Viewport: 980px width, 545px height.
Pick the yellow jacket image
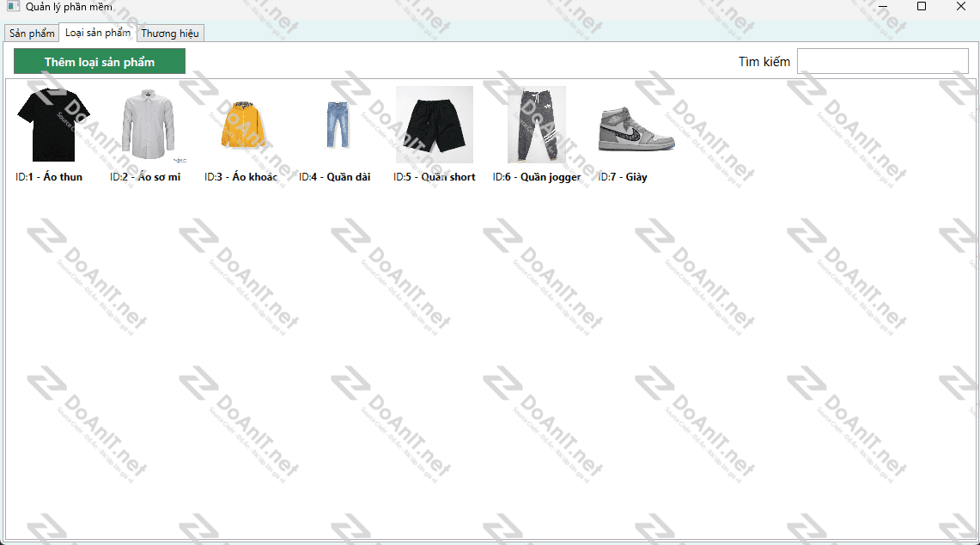click(243, 125)
